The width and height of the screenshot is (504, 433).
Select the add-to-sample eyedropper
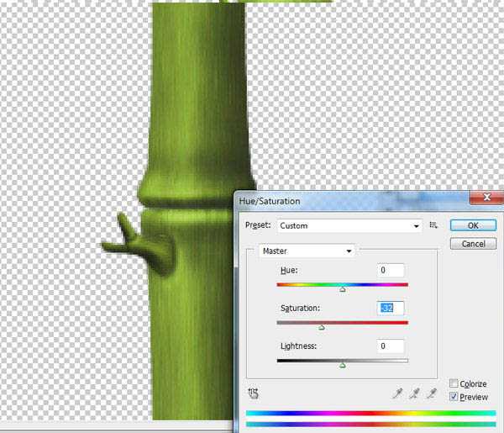click(x=414, y=393)
